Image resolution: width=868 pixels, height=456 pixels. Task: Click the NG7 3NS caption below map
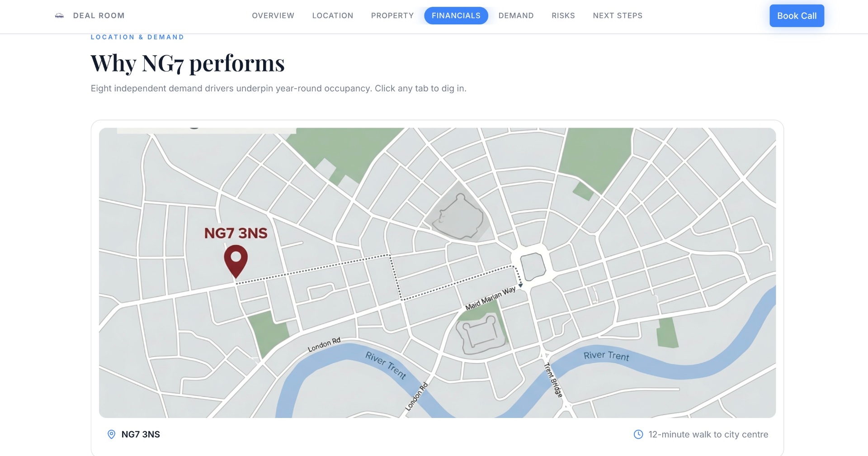tap(141, 434)
